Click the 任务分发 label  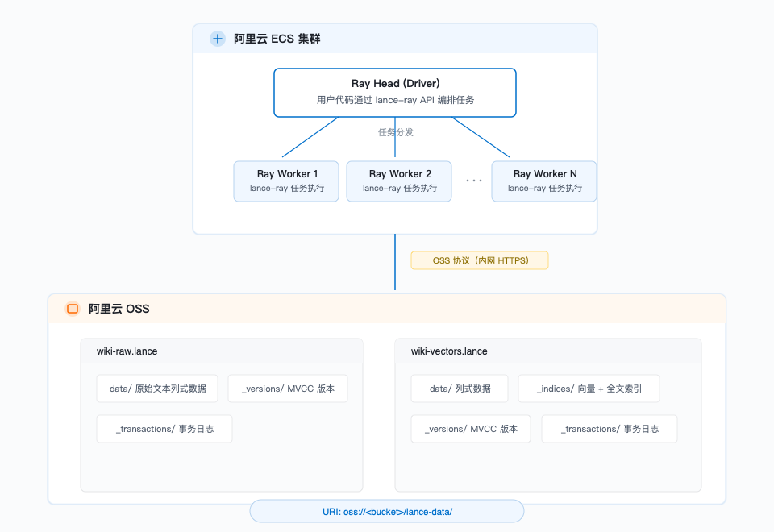click(x=396, y=132)
